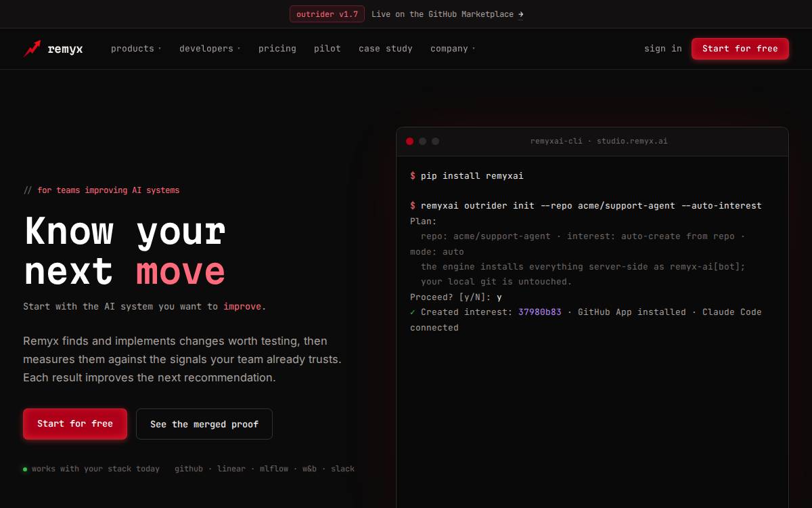Go to the pricing page
Image resolution: width=812 pixels, height=508 pixels.
click(x=277, y=49)
